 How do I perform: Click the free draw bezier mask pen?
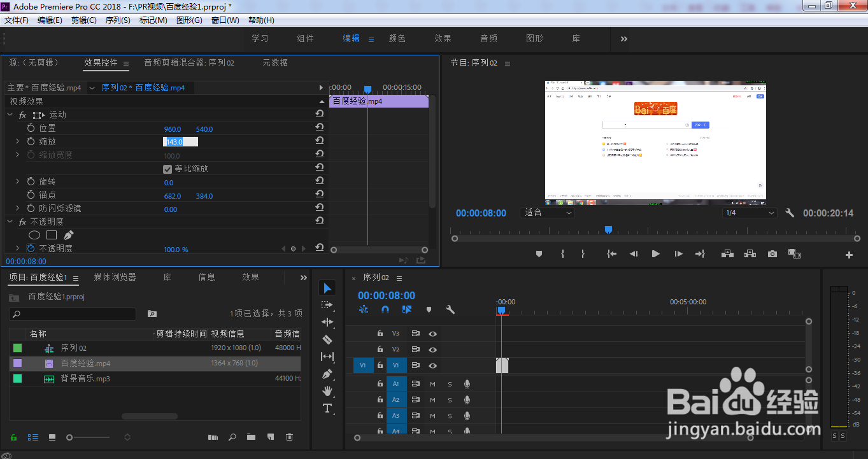(x=68, y=235)
